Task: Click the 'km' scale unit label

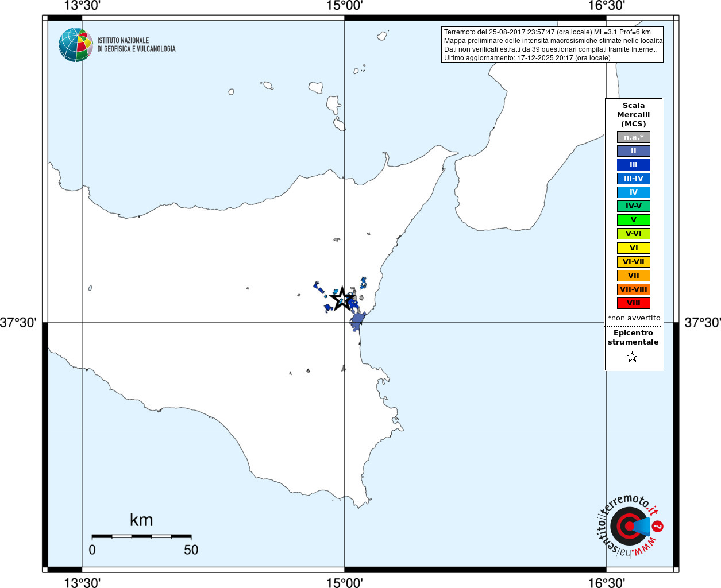Action: pos(141,520)
